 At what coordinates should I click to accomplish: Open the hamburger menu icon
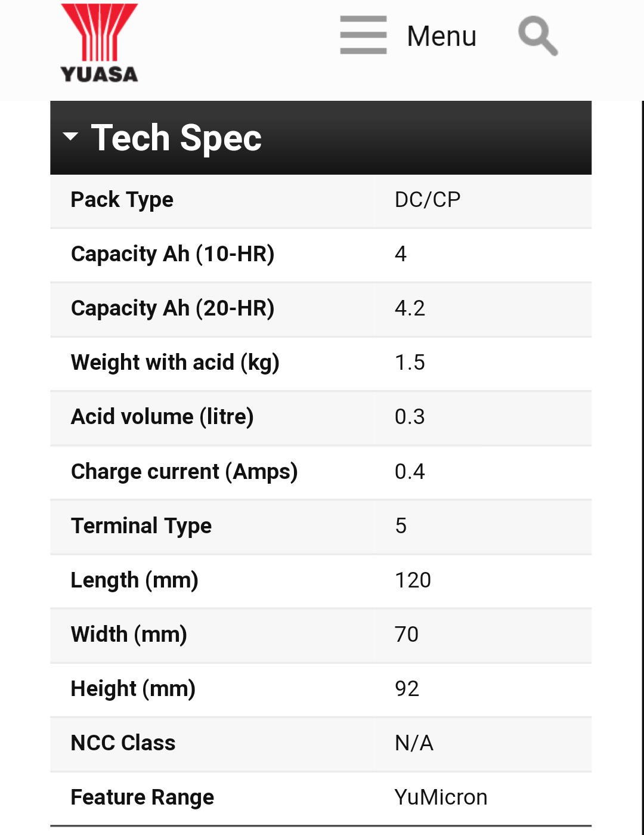(x=363, y=35)
